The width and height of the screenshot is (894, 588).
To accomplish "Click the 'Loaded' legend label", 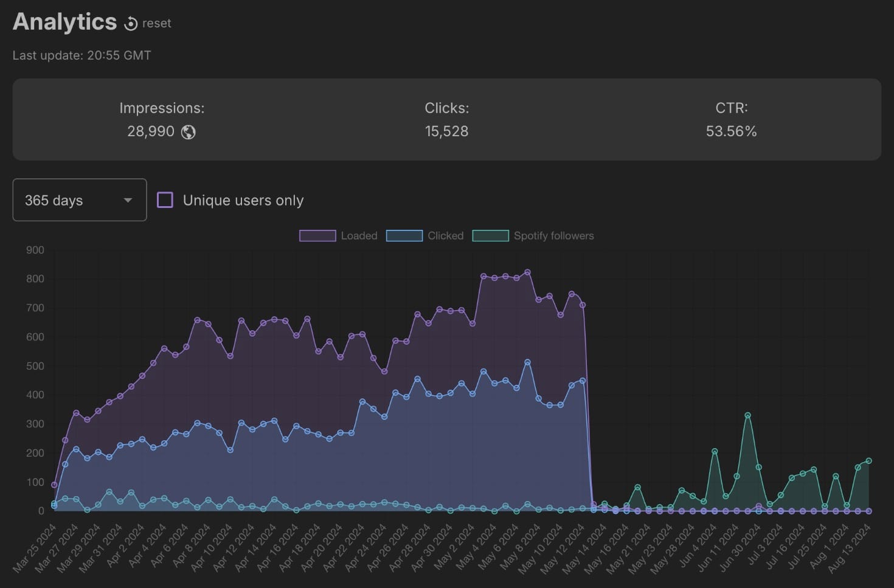I will (x=359, y=236).
